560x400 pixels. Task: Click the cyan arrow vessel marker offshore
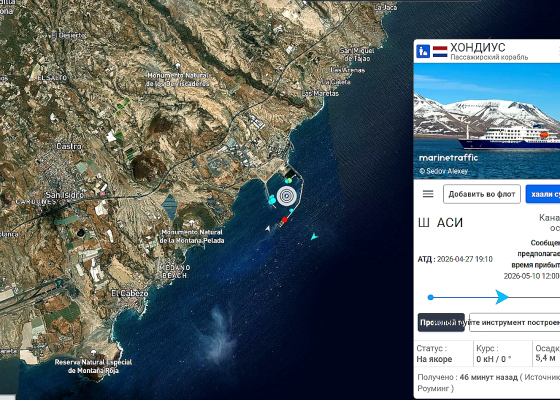click(314, 236)
